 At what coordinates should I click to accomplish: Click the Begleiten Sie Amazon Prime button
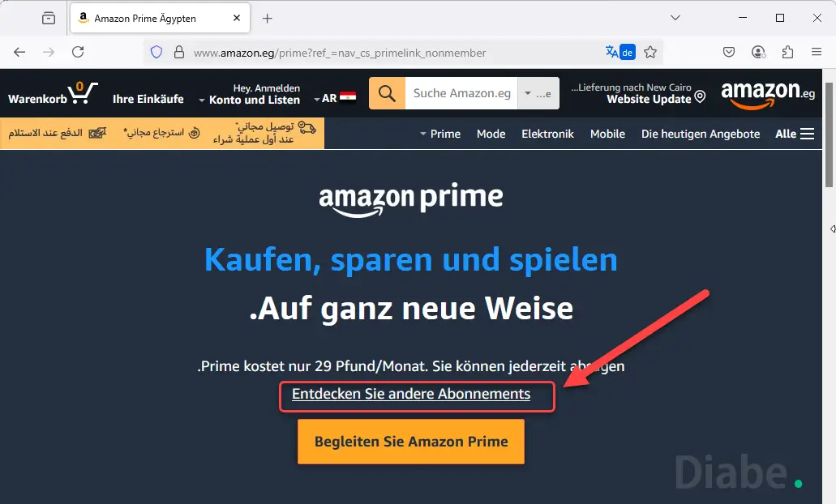pyautogui.click(x=411, y=442)
